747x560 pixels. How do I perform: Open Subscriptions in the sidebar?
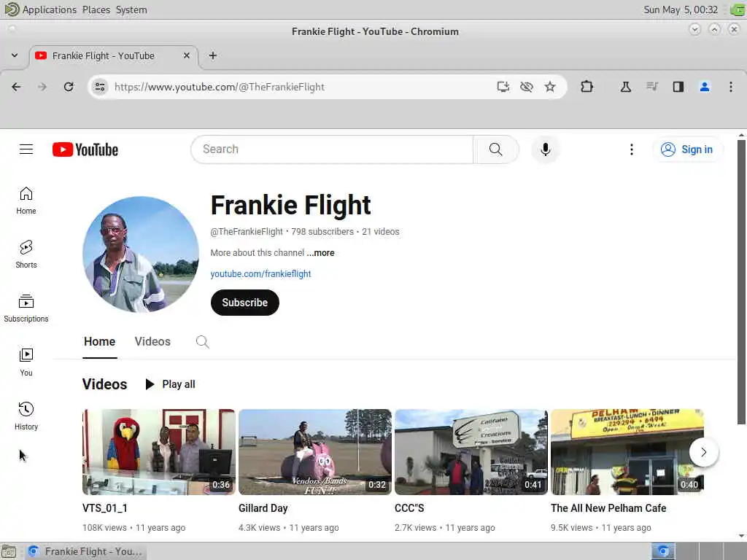[26, 308]
